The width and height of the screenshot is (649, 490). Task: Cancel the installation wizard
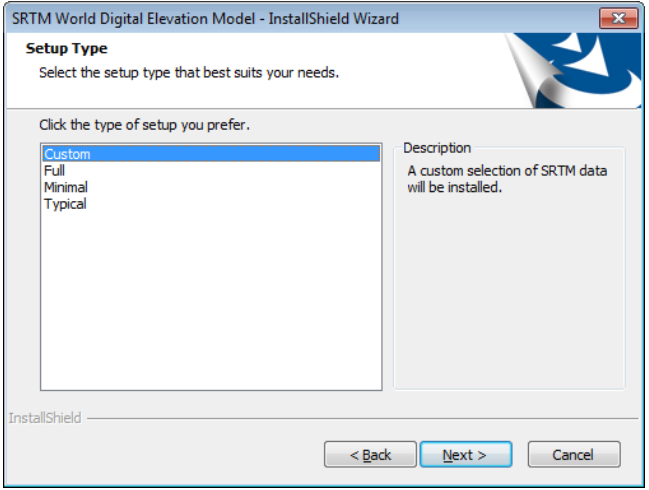click(x=573, y=455)
